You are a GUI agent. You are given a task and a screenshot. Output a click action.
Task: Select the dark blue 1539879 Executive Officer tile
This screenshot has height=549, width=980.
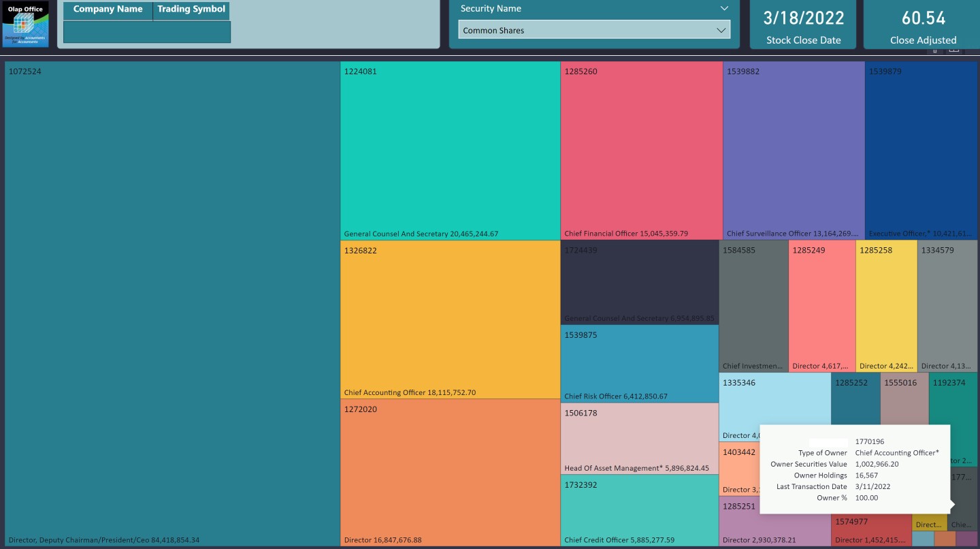tap(921, 151)
